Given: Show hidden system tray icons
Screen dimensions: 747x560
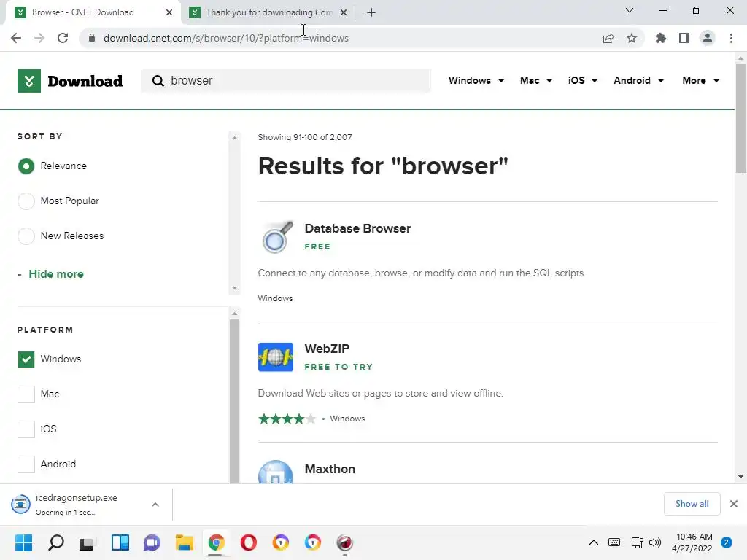Looking at the screenshot, I should [x=594, y=542].
